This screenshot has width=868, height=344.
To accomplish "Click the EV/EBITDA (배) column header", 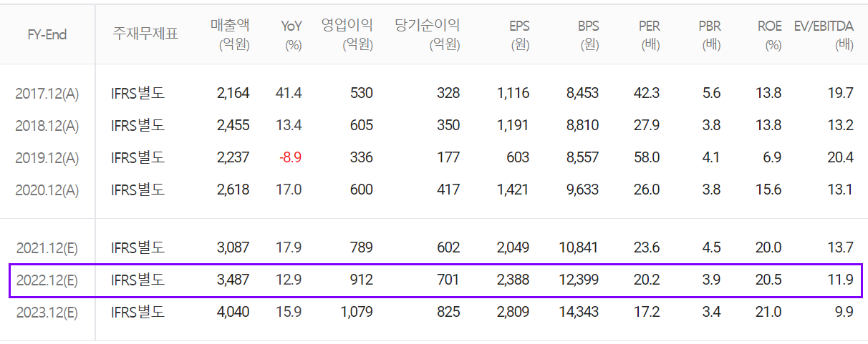I will pos(824,34).
